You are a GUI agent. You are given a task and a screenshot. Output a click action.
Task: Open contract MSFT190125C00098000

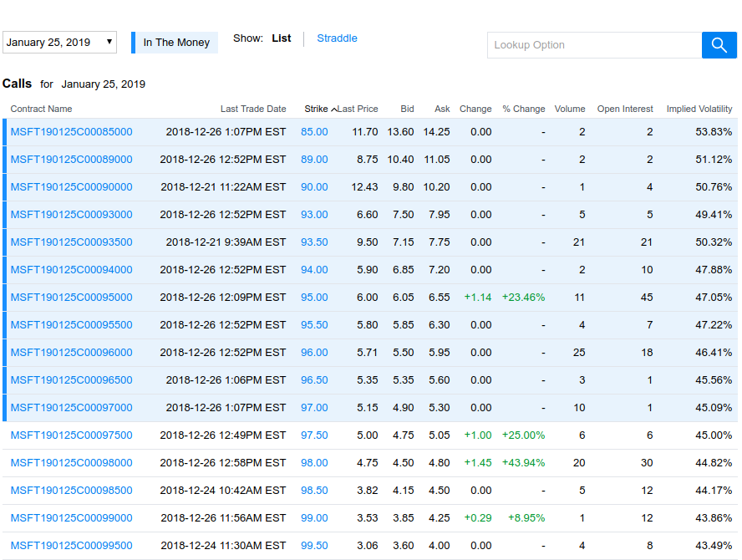pos(72,463)
